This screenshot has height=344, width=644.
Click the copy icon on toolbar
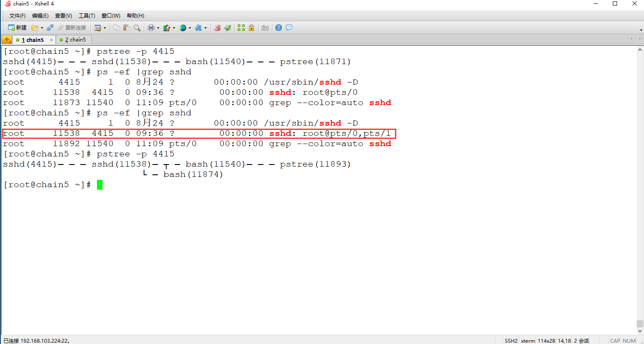point(117,27)
